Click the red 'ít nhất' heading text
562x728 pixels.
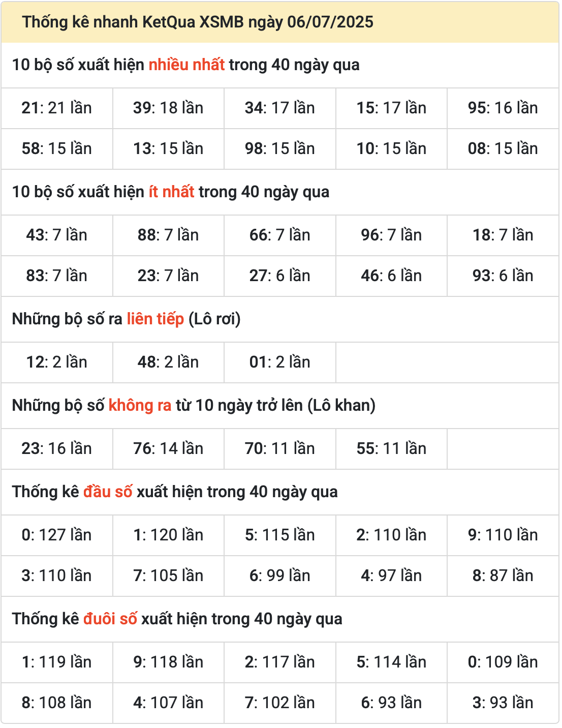[x=171, y=192]
